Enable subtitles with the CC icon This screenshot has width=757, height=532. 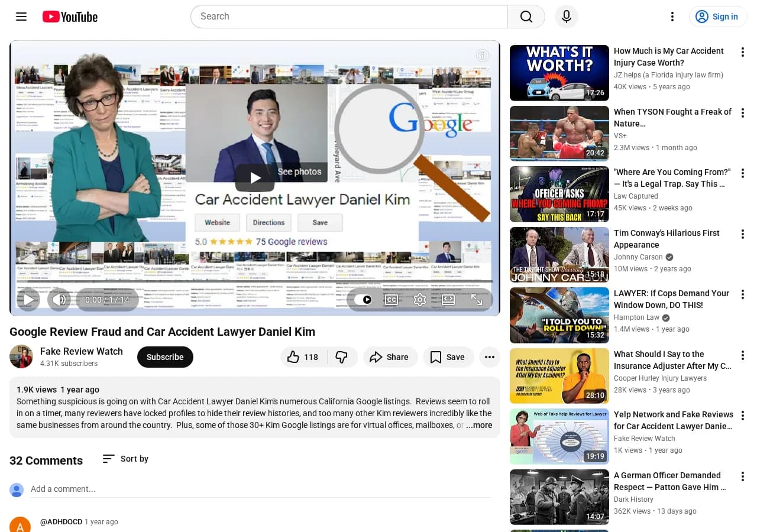point(391,300)
